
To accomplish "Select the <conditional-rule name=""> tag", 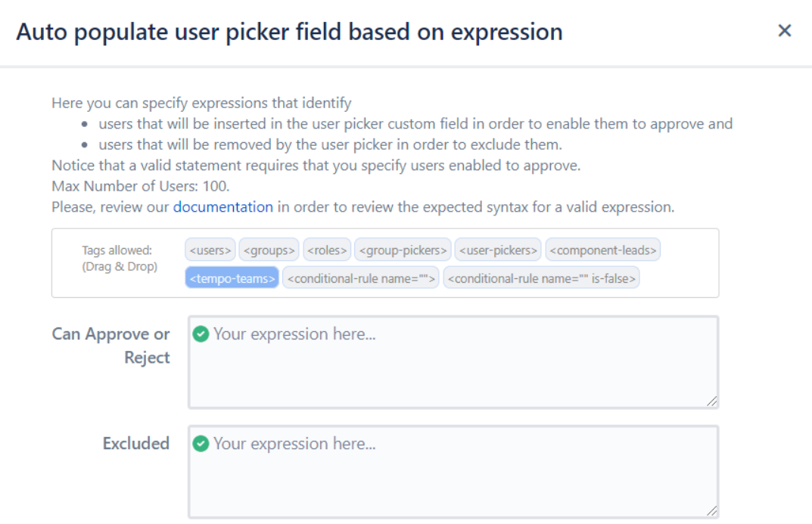I will point(360,278).
